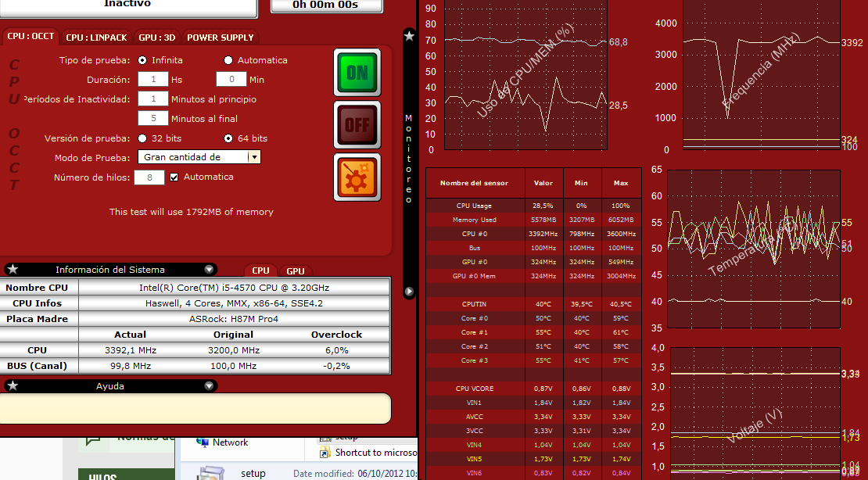This screenshot has height=480, width=868.
Task: Select the 3VCC sensor row
Action: pos(533,431)
